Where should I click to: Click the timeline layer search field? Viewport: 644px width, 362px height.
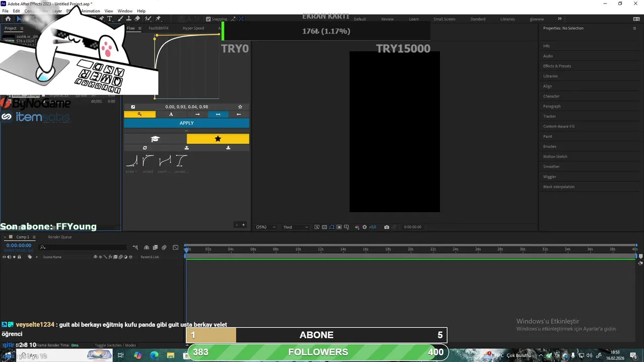[83, 247]
